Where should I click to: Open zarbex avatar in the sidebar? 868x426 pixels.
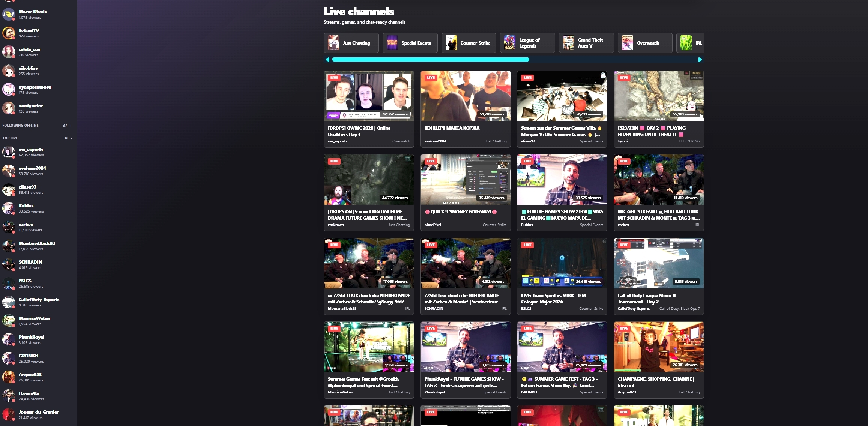pos(9,227)
